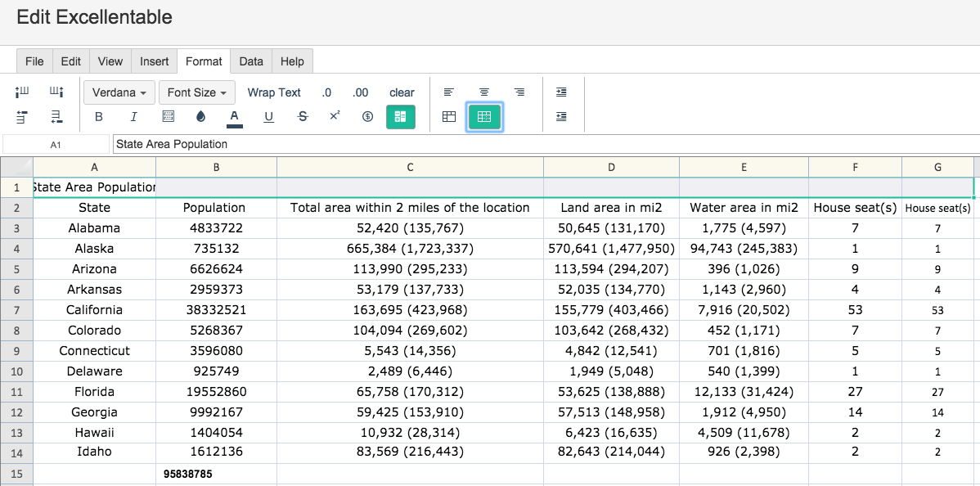This screenshot has height=486, width=980.
Task: Apply italic formatting
Action: click(x=133, y=116)
